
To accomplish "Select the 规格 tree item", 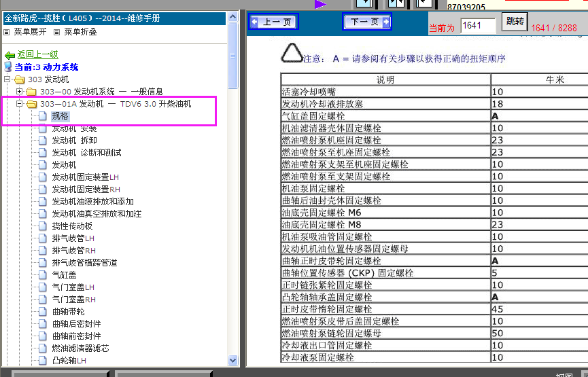I will click(60, 116).
